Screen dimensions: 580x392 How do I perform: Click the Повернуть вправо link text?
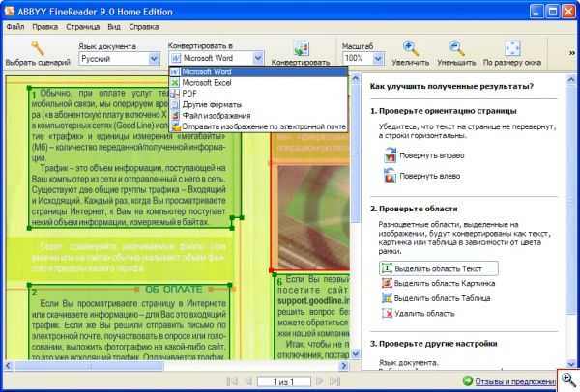(x=432, y=155)
